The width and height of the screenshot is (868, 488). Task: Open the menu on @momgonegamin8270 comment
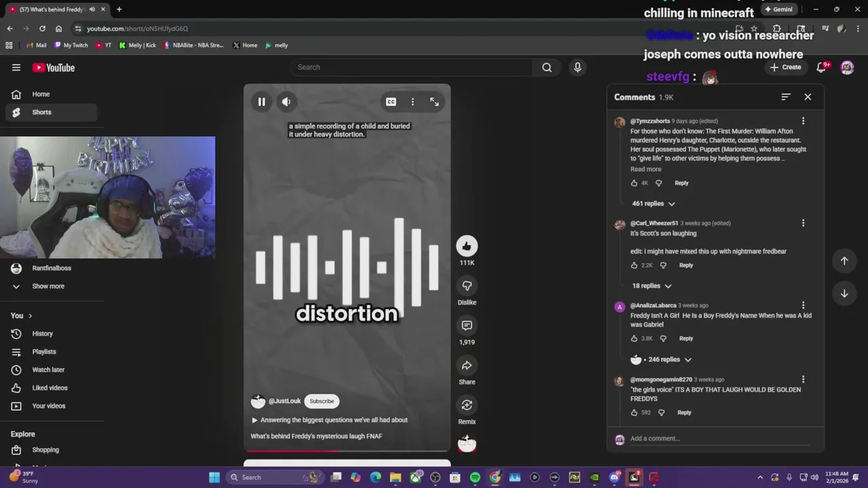coord(803,380)
